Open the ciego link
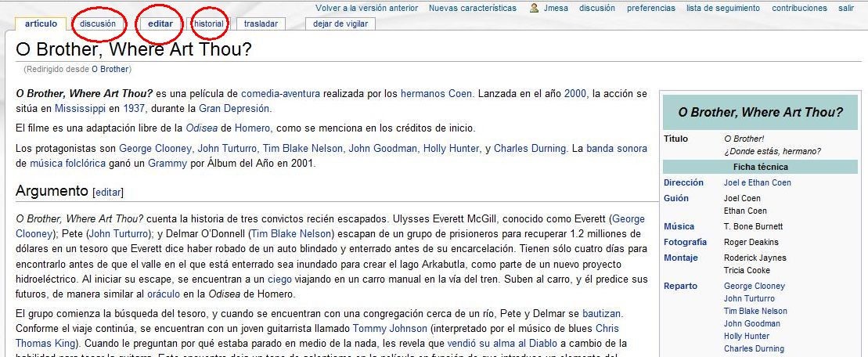Viewport: 868px width, 357px height. (279, 279)
